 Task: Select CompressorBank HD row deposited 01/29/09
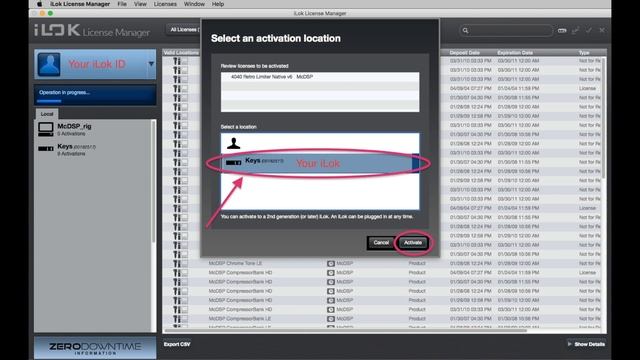[x=382, y=300]
